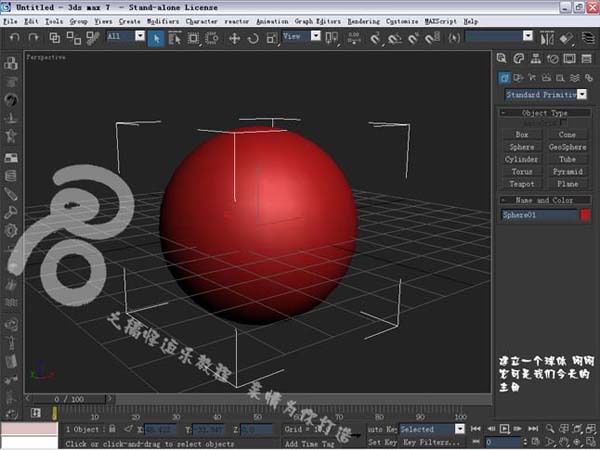
Task: Select the Systems create category icon
Action: (x=589, y=78)
